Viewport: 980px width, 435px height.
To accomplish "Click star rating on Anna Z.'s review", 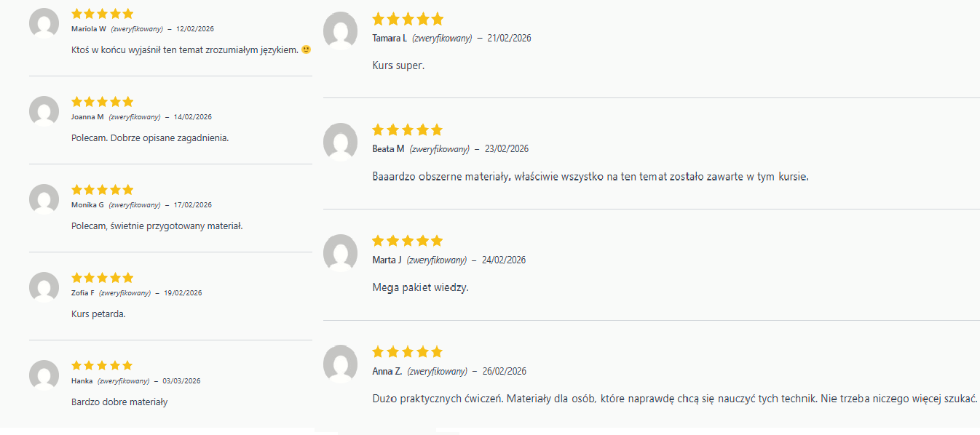I will pos(407,352).
